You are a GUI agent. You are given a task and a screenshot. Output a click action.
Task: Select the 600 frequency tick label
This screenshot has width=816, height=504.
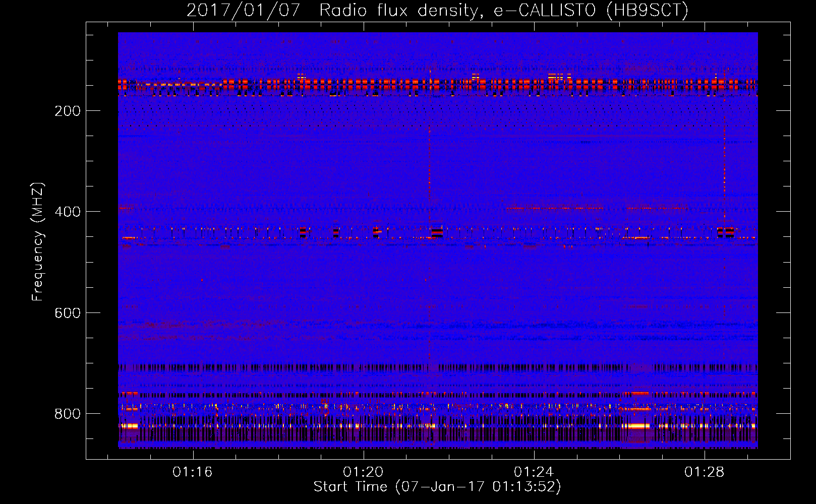coord(68,313)
